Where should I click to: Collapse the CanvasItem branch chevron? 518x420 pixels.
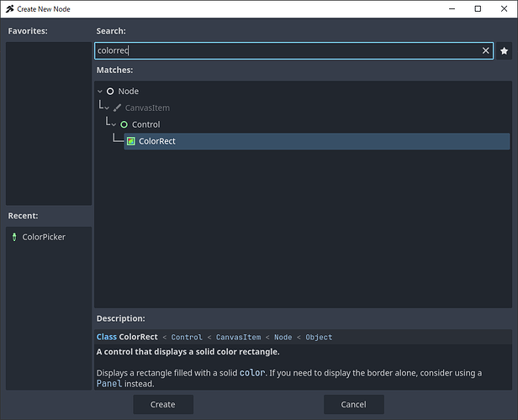pyautogui.click(x=107, y=108)
